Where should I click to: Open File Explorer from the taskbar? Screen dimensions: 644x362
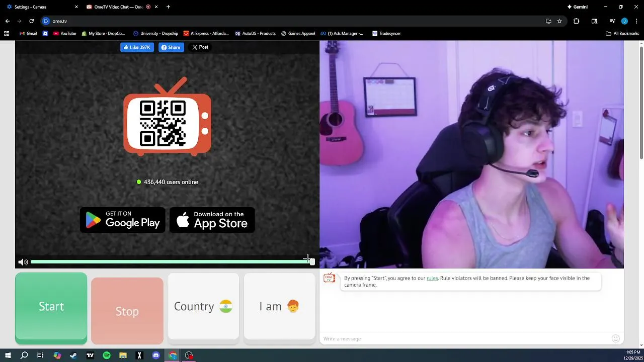click(x=123, y=355)
